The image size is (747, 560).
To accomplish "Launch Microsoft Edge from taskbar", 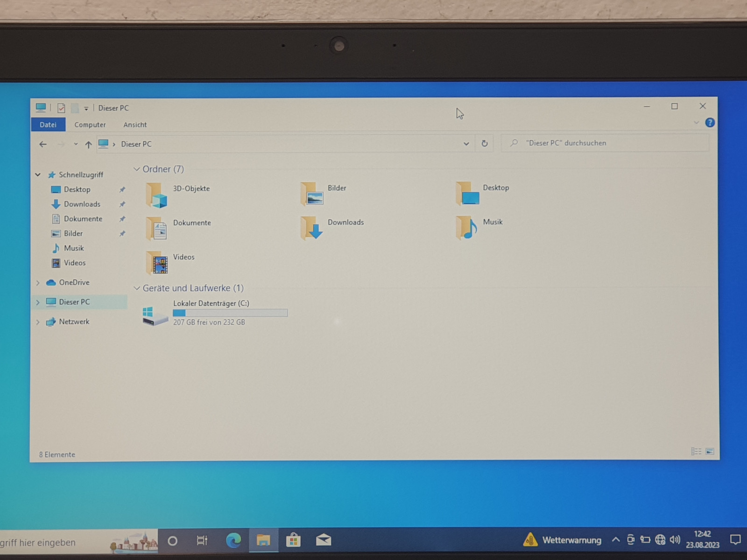I will pyautogui.click(x=233, y=540).
